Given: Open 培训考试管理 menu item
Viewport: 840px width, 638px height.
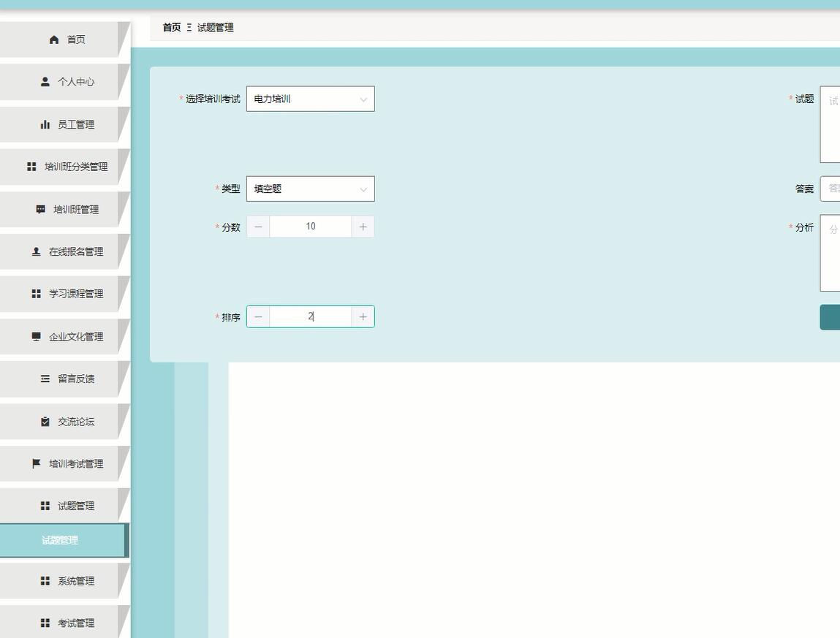Looking at the screenshot, I should click(x=64, y=463).
